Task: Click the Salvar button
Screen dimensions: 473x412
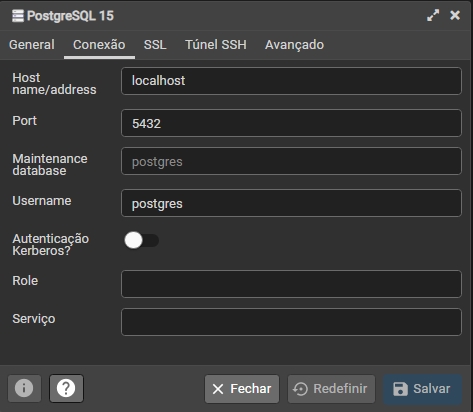Action: pos(422,389)
